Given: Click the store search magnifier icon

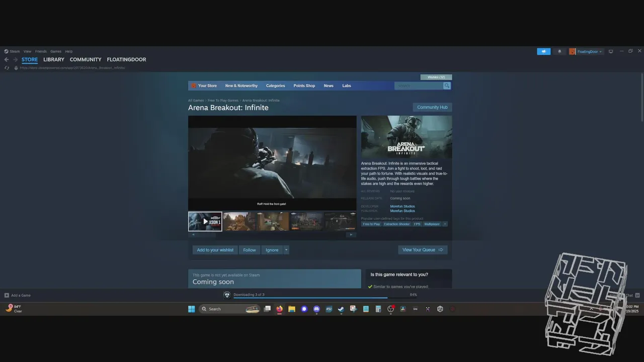Looking at the screenshot, I should point(446,85).
